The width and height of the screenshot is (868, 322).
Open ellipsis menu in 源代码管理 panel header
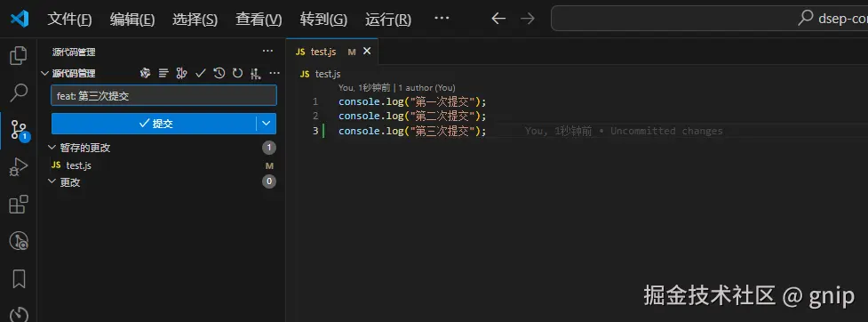click(x=268, y=51)
